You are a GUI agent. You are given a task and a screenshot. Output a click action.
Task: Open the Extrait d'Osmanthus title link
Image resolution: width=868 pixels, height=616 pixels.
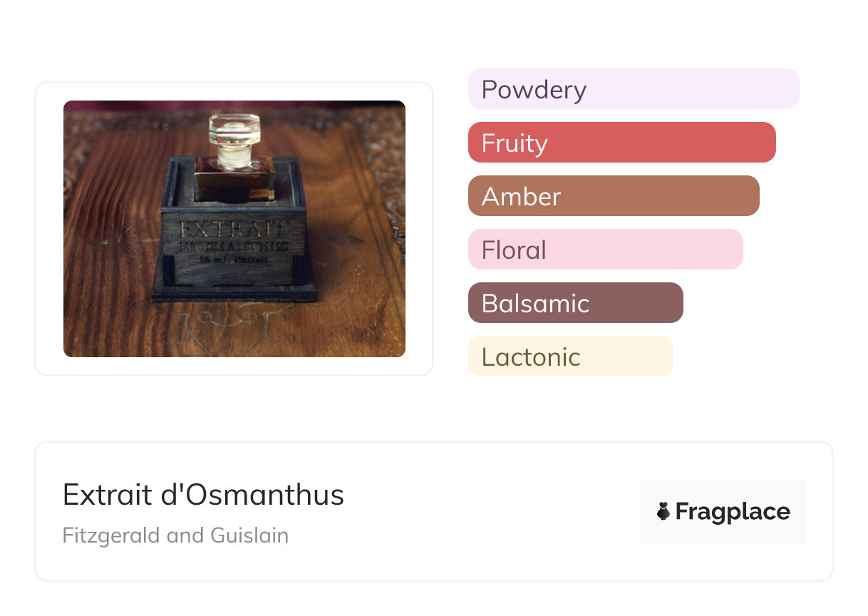point(203,495)
